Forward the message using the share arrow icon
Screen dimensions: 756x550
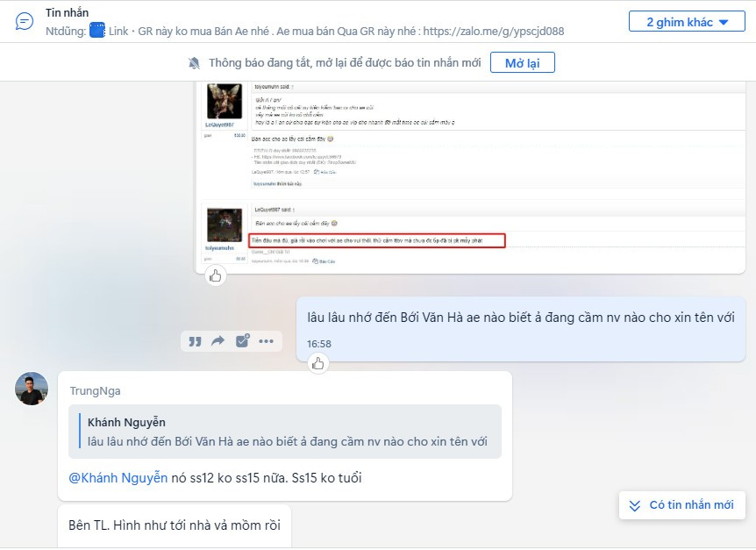[218, 341]
